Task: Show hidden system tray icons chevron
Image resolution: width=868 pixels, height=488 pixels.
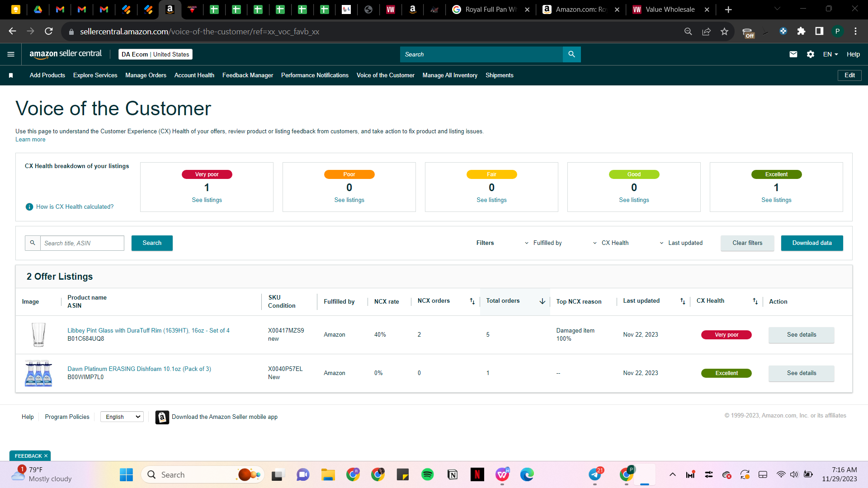Action: pyautogui.click(x=673, y=474)
